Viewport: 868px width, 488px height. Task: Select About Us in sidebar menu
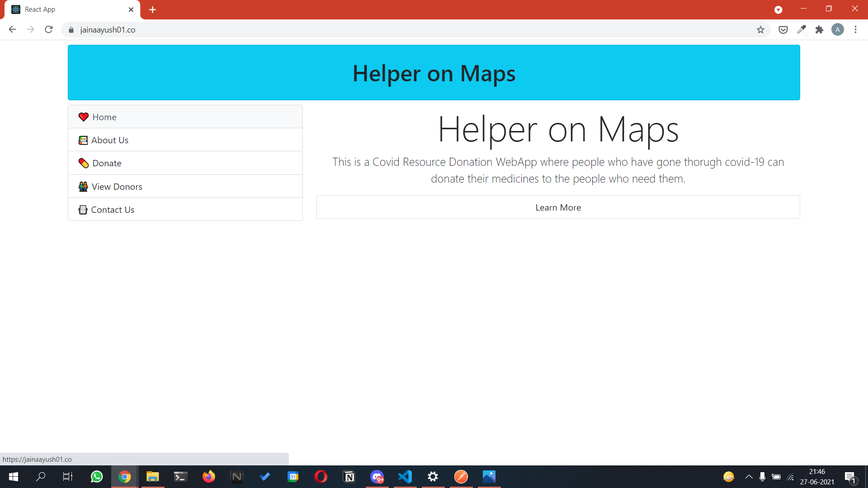pos(110,140)
